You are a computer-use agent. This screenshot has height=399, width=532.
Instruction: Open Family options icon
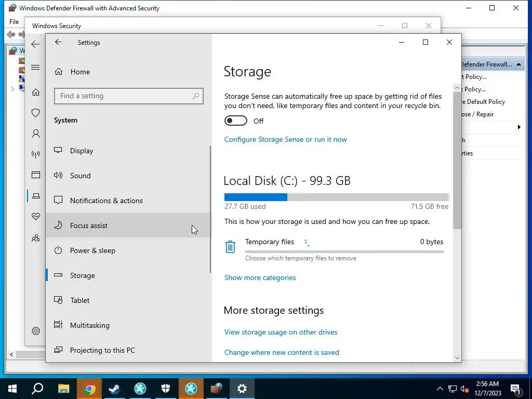click(x=36, y=238)
